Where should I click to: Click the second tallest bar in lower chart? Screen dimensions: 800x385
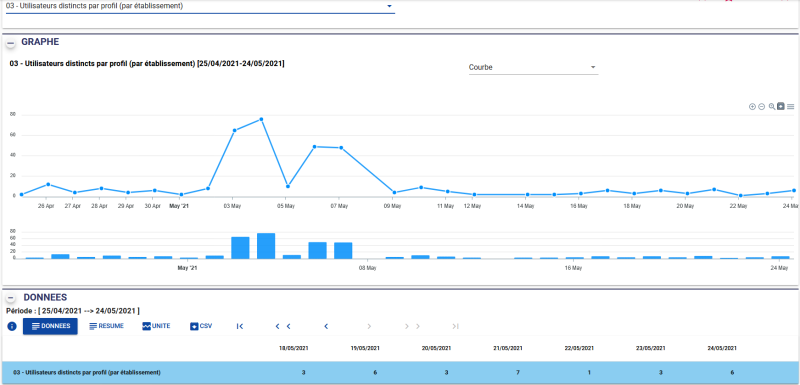pyautogui.click(x=240, y=248)
